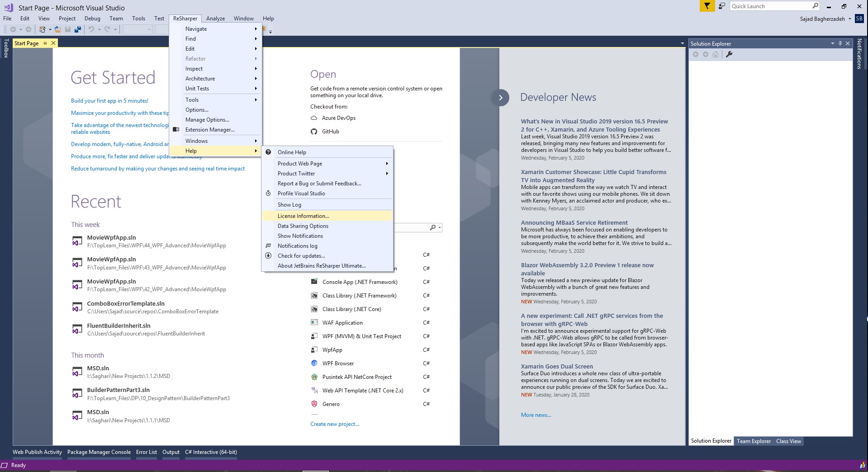868x472 pixels.
Task: Click the Quick Launch magnifier icon
Action: 815,6
